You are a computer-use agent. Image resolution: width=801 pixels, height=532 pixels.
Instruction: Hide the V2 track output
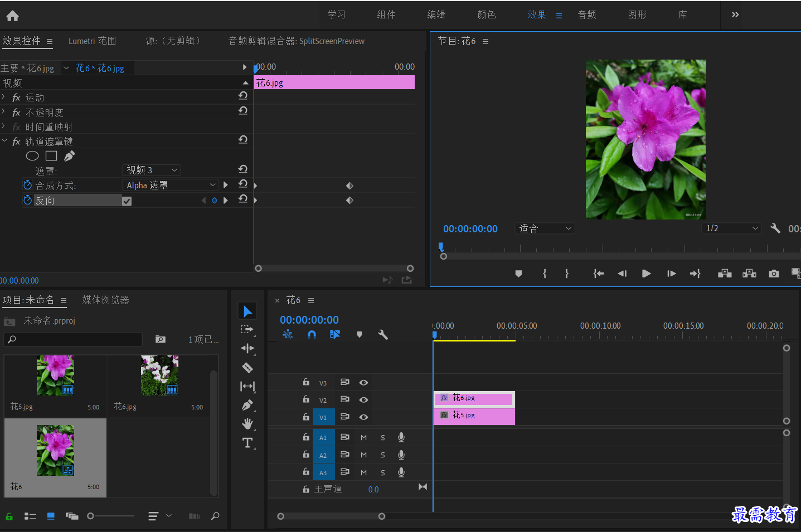(x=363, y=400)
